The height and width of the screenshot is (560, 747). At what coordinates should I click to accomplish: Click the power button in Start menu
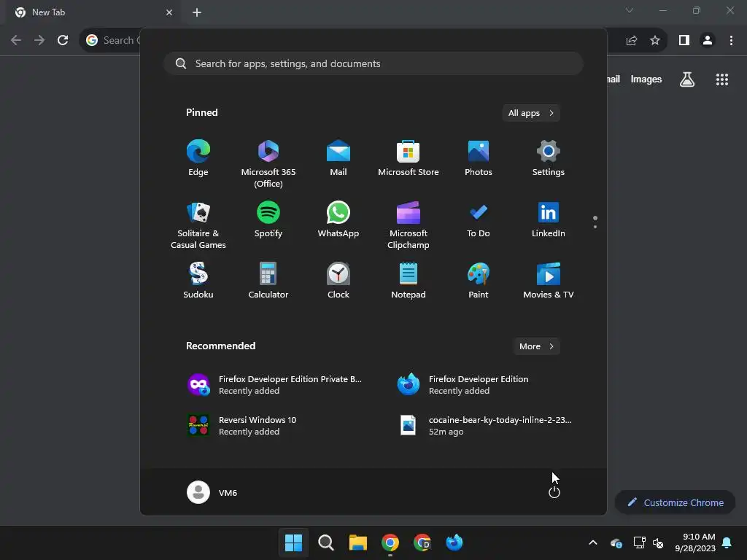pyautogui.click(x=554, y=492)
